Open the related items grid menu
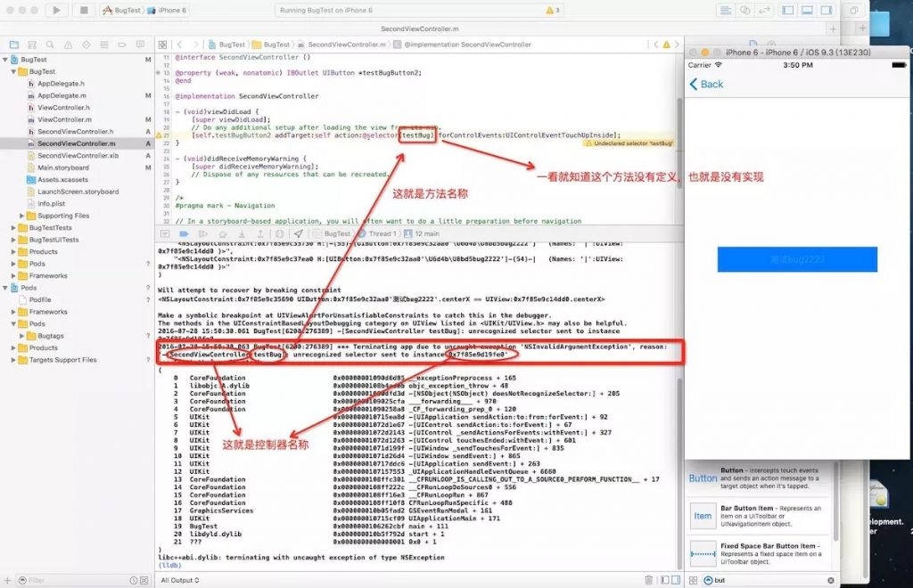This screenshot has height=588, width=913. click(x=162, y=45)
